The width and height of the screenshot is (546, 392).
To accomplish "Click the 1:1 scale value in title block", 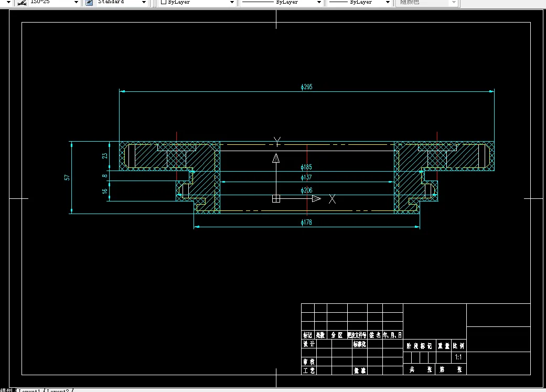I will click(x=458, y=357).
